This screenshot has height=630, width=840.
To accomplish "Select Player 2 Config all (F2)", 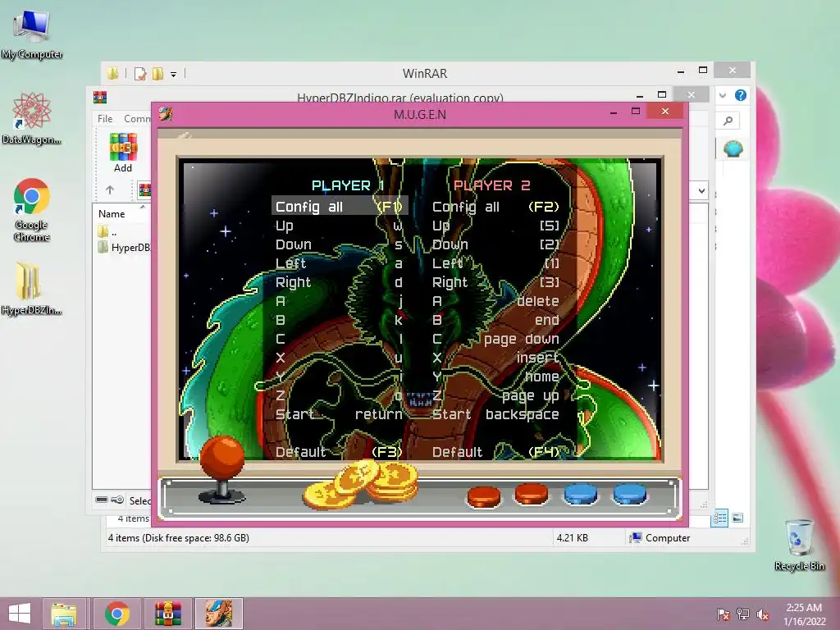I will coord(495,207).
